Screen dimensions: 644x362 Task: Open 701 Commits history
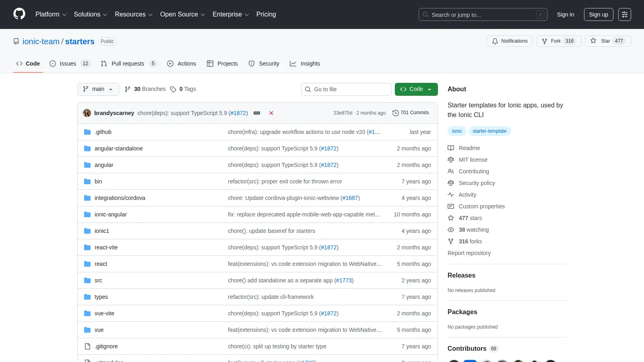[411, 113]
